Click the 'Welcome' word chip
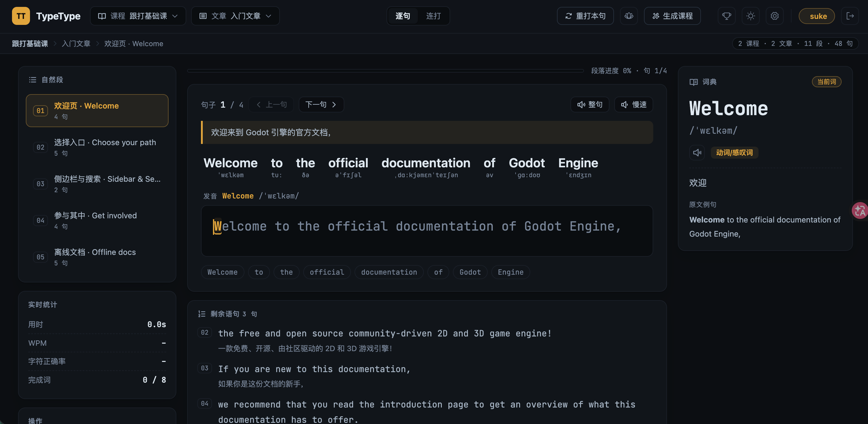The width and height of the screenshot is (868, 424). coord(222,272)
